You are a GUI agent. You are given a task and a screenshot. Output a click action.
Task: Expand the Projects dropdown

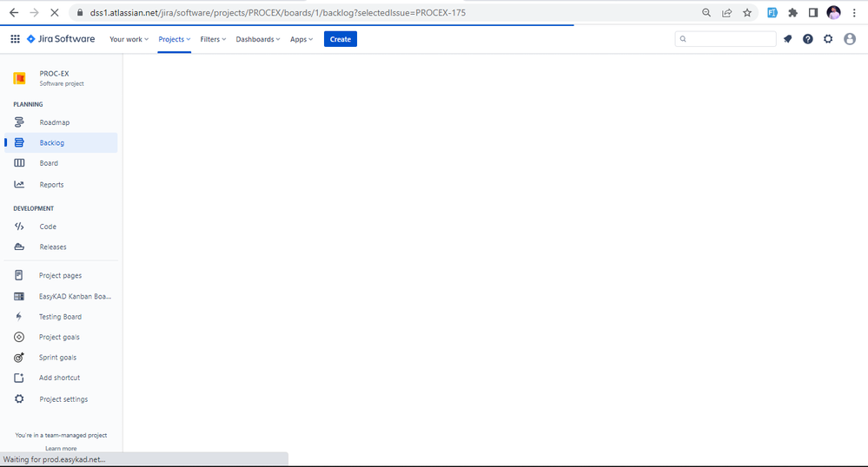(175, 39)
